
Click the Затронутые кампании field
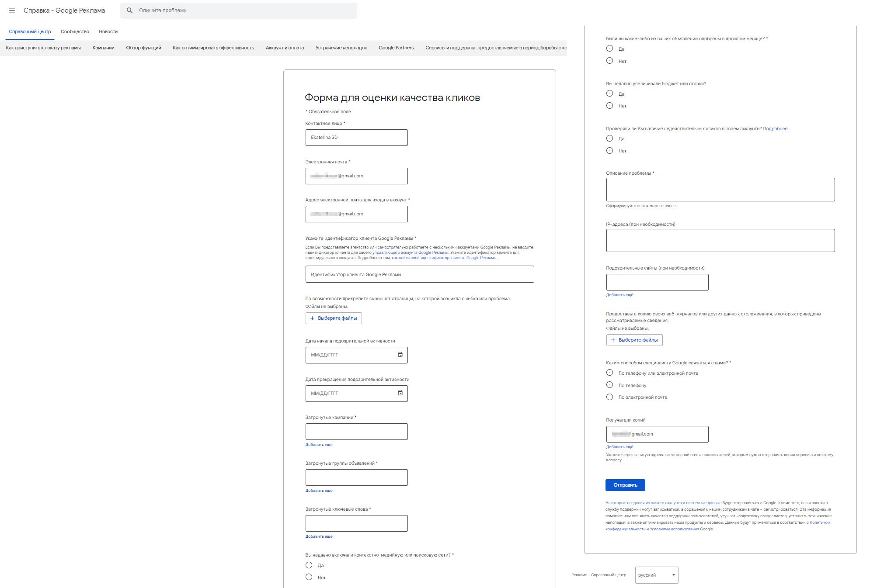tap(356, 432)
